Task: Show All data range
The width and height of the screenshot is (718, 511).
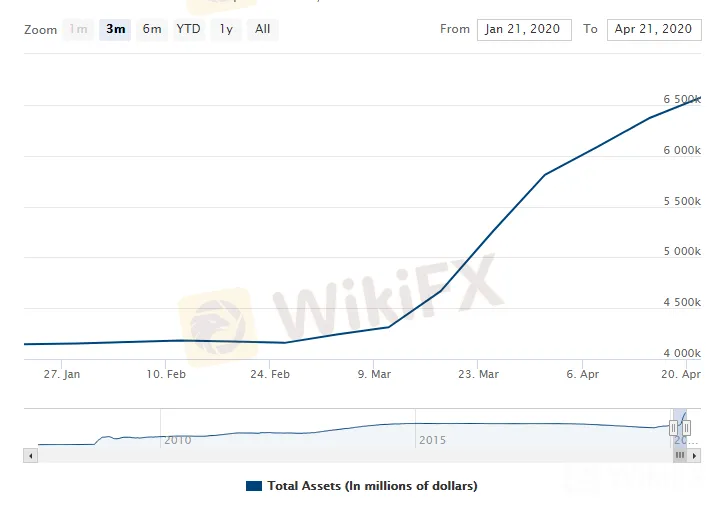Action: tap(262, 29)
